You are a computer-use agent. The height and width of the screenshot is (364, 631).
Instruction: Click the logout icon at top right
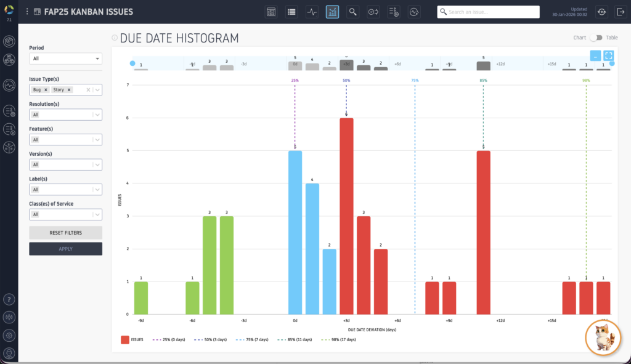point(620,12)
